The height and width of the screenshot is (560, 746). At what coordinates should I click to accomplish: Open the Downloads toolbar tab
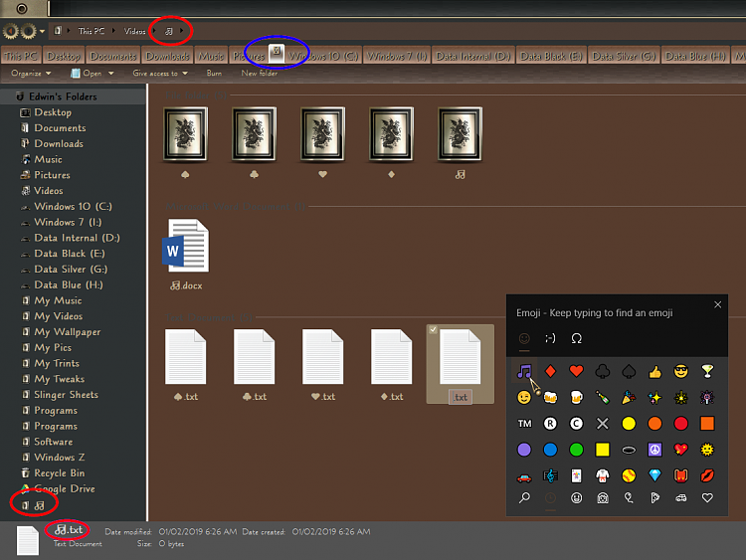167,56
